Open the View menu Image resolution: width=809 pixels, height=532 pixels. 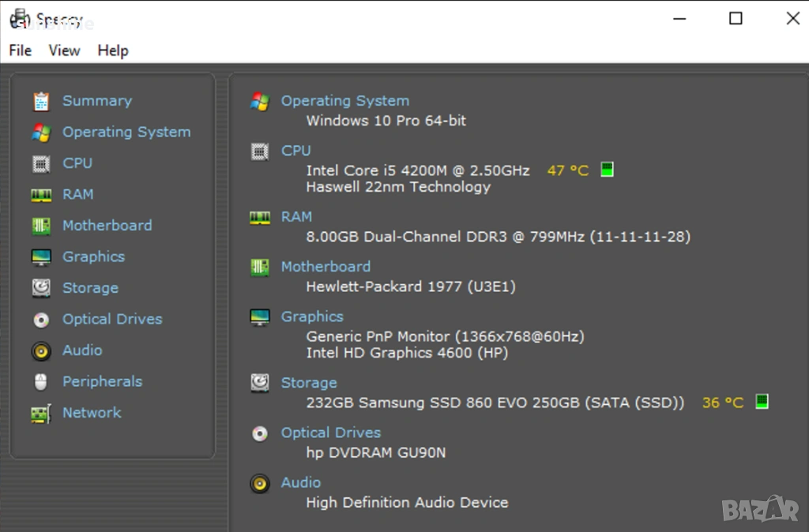pyautogui.click(x=64, y=51)
